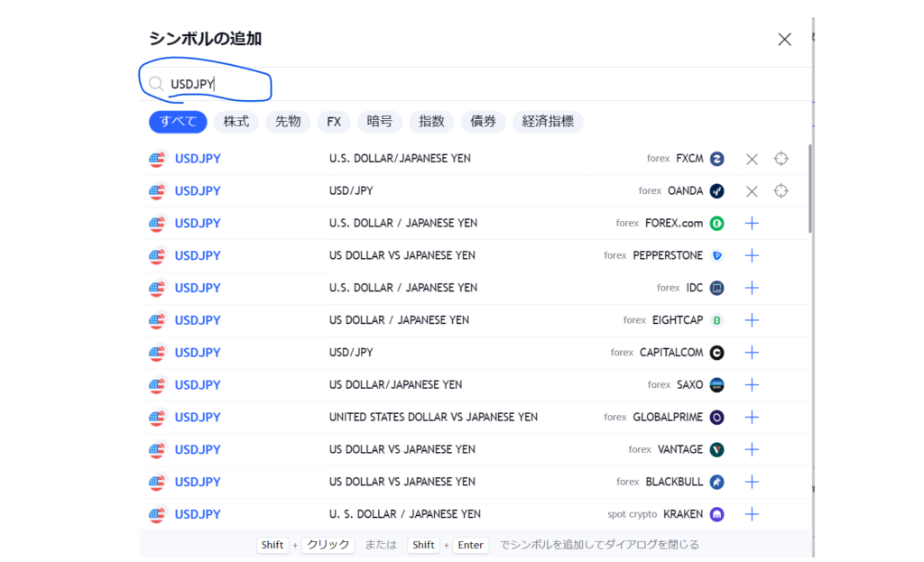
Task: Add USDJPY from FOREX.com with plus icon
Action: point(752,224)
